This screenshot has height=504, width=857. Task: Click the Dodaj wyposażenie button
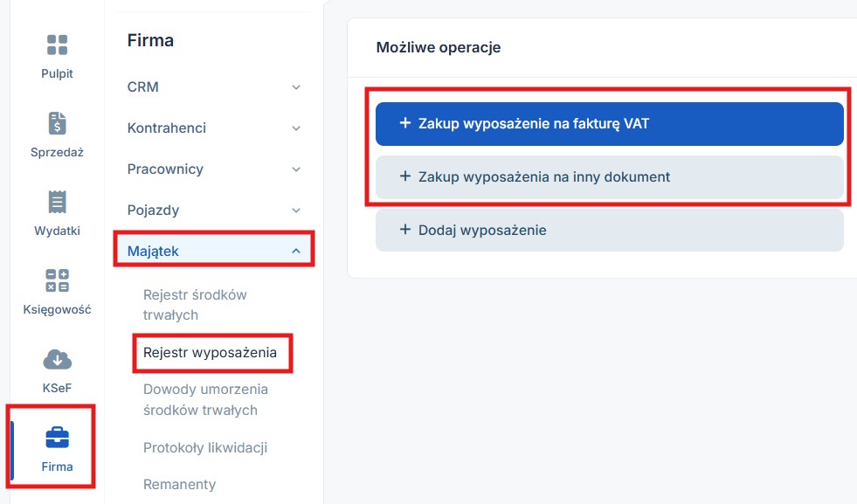click(610, 230)
